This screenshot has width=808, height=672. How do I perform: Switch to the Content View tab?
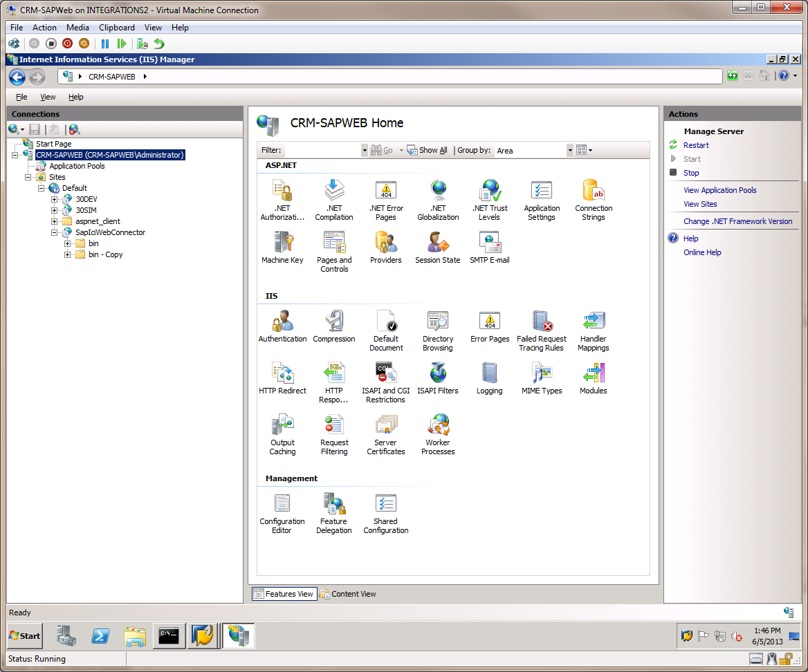348,594
